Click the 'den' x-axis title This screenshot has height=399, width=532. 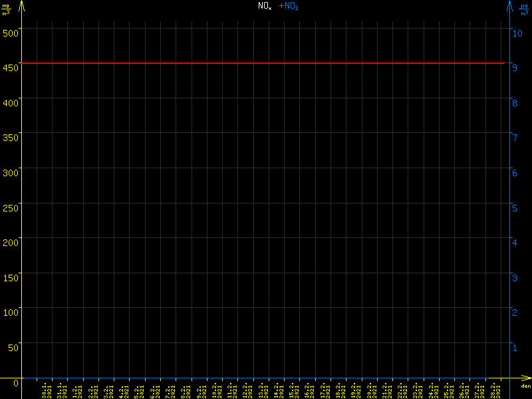pos(525,387)
